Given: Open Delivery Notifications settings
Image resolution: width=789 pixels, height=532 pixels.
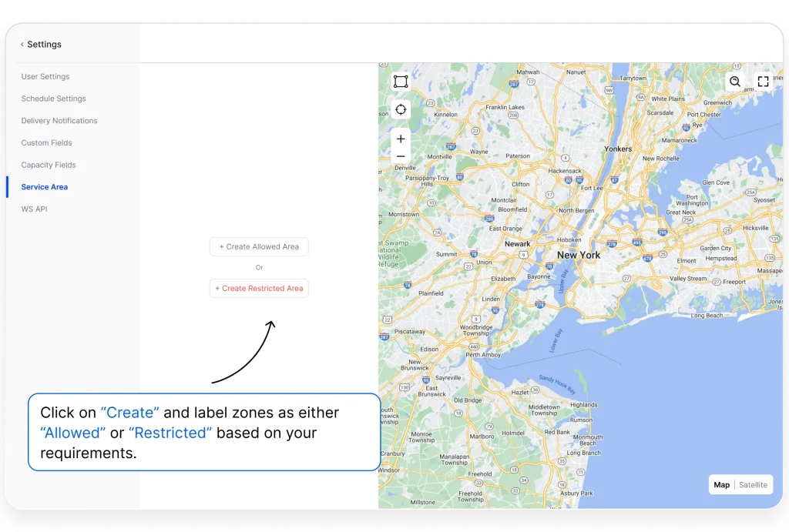Looking at the screenshot, I should [x=59, y=121].
